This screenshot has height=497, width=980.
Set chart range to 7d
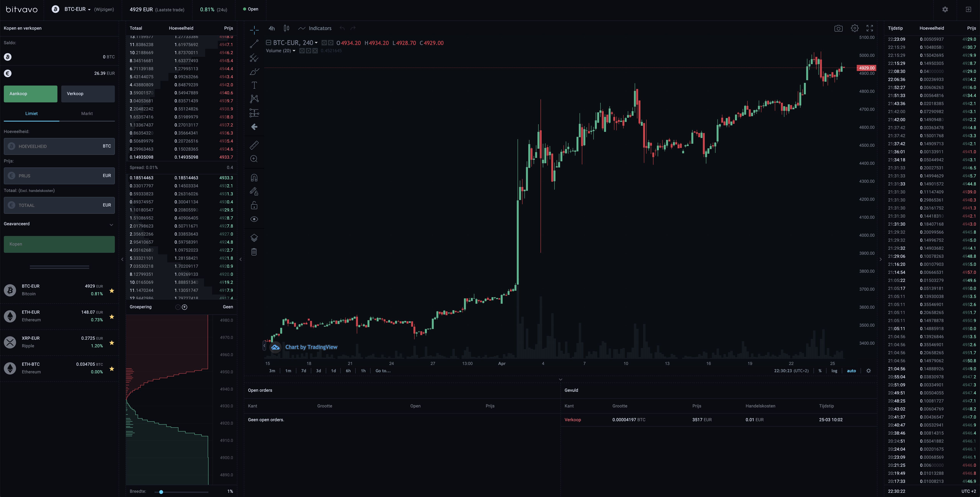304,371
